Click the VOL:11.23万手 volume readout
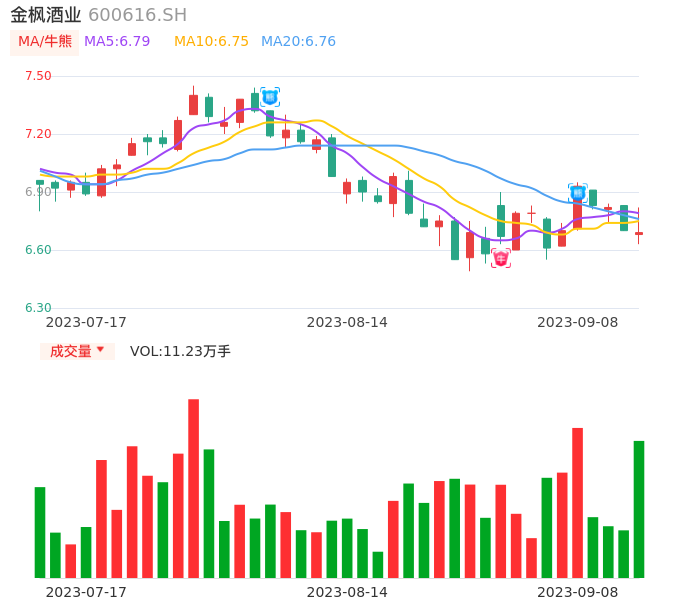 click(180, 351)
